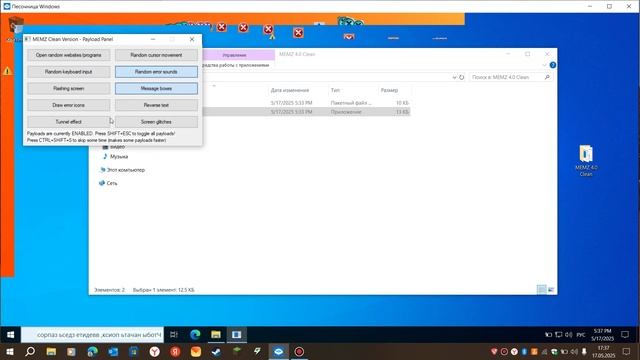This screenshot has height=360, width=640.
Task: Open Outlook on the host taskbar
Action: [x=113, y=351]
